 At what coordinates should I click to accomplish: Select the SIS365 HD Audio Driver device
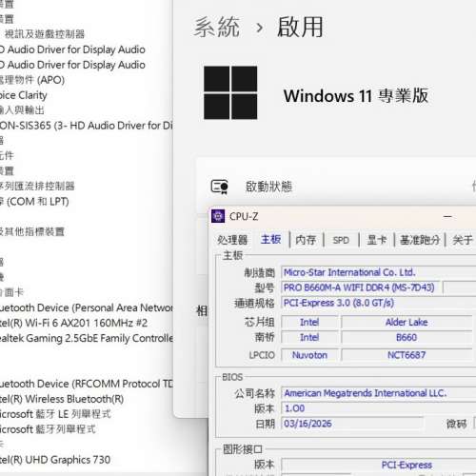click(x=86, y=126)
